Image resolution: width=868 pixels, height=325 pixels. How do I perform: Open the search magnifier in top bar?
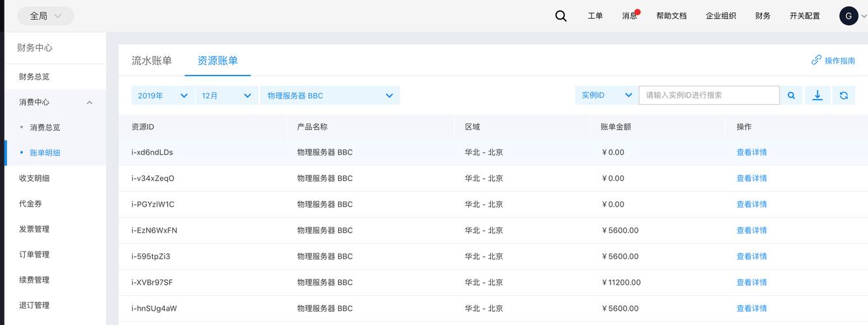coord(560,16)
